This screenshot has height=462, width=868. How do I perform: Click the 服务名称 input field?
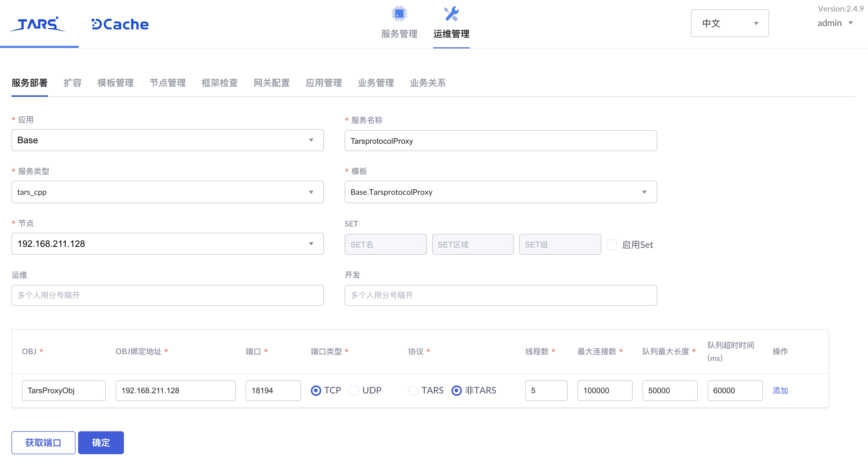pyautogui.click(x=500, y=141)
